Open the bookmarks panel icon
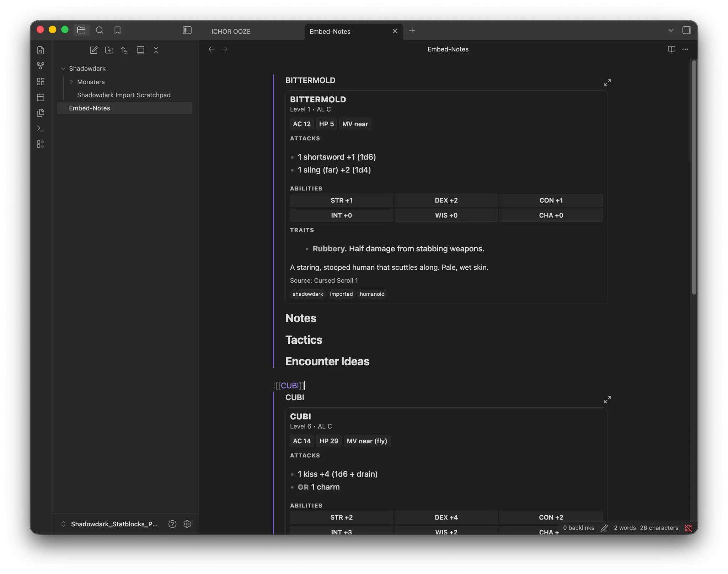This screenshot has width=728, height=574. click(117, 30)
